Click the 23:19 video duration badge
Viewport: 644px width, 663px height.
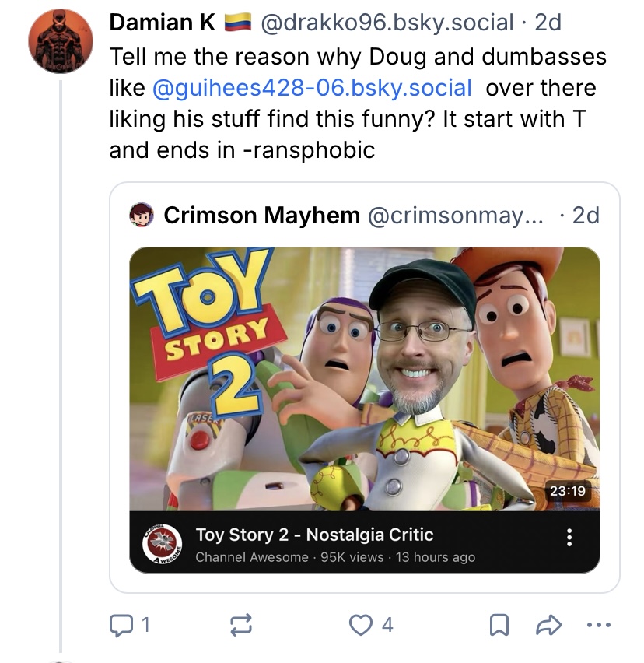(x=568, y=491)
